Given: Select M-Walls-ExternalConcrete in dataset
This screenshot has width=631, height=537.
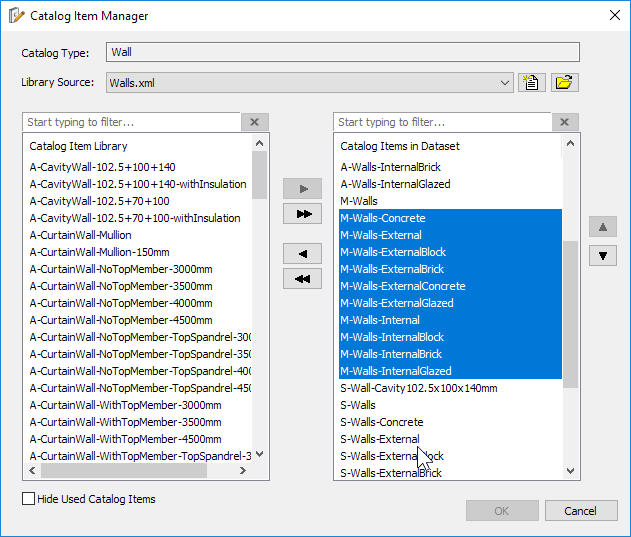Looking at the screenshot, I should 450,286.
